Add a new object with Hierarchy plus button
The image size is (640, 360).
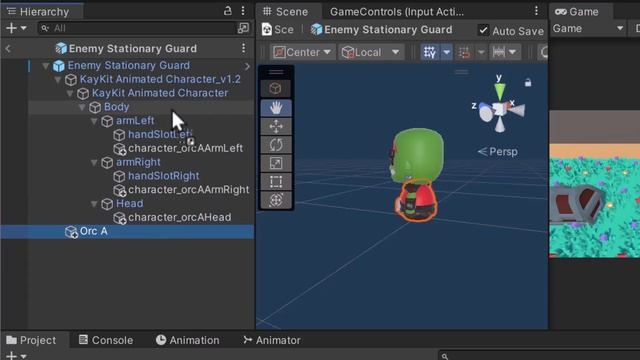[x=11, y=28]
